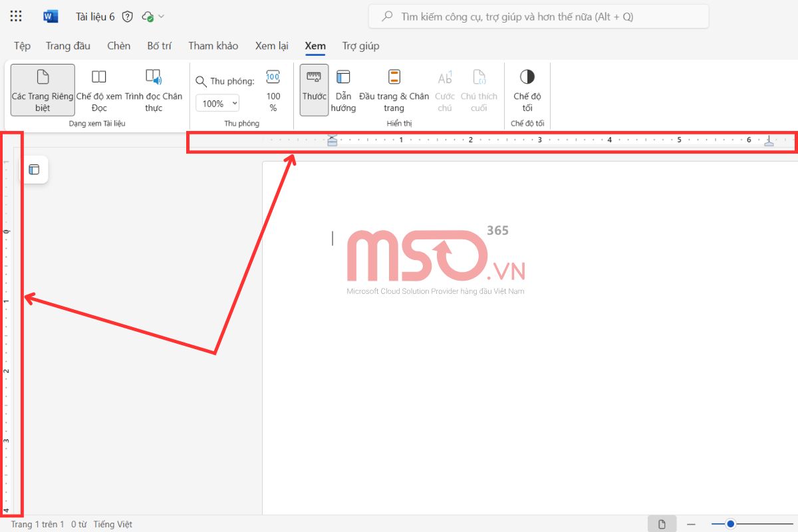Open the app launcher grid icon

coord(16,17)
